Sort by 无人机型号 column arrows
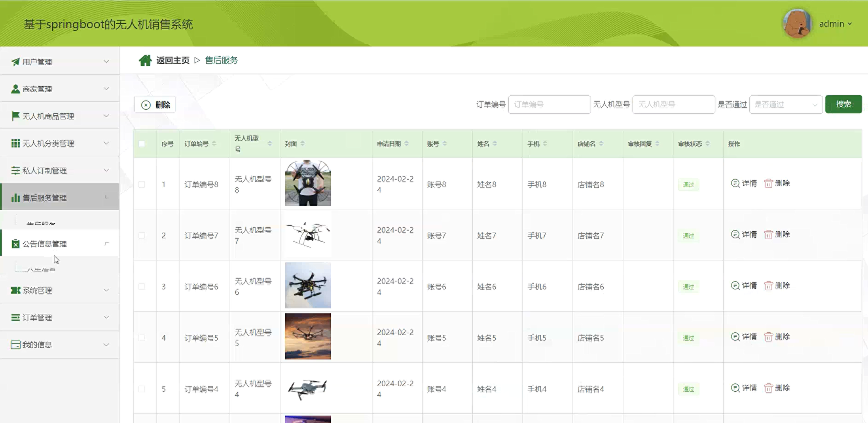The width and height of the screenshot is (868, 423). tap(269, 143)
